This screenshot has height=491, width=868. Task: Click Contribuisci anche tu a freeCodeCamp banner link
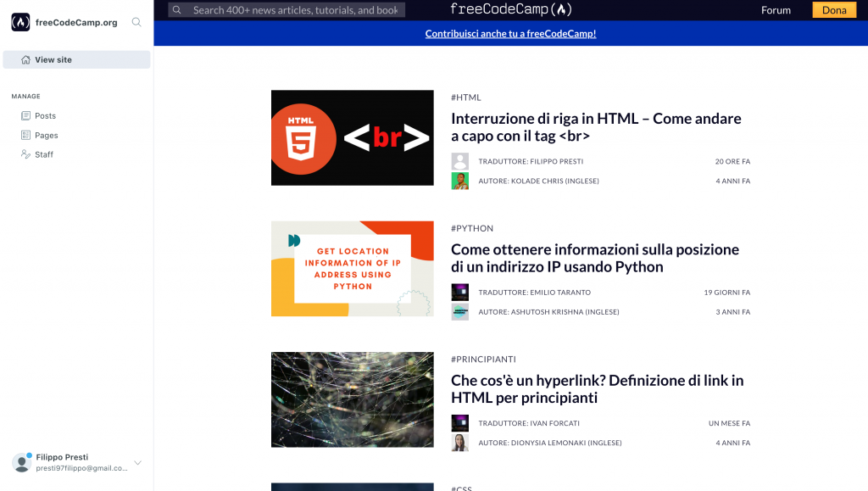(510, 34)
